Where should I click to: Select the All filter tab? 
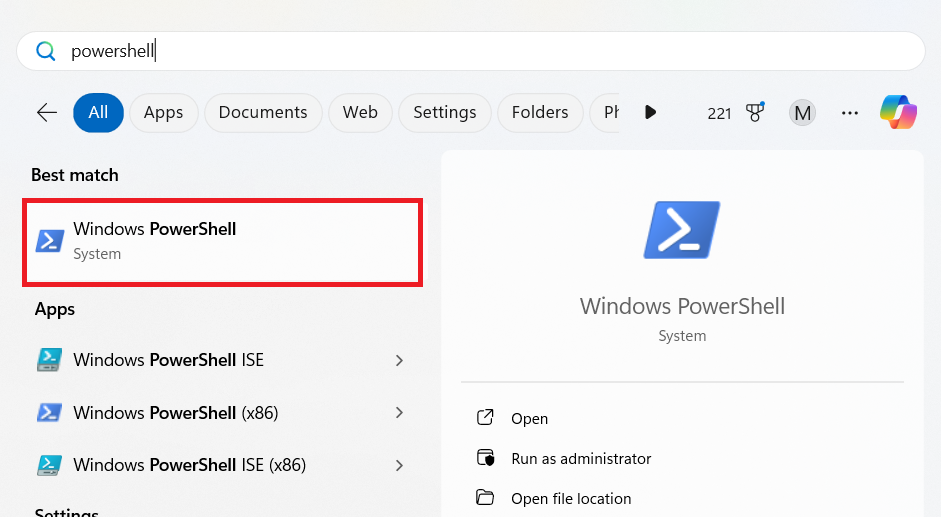tap(98, 112)
